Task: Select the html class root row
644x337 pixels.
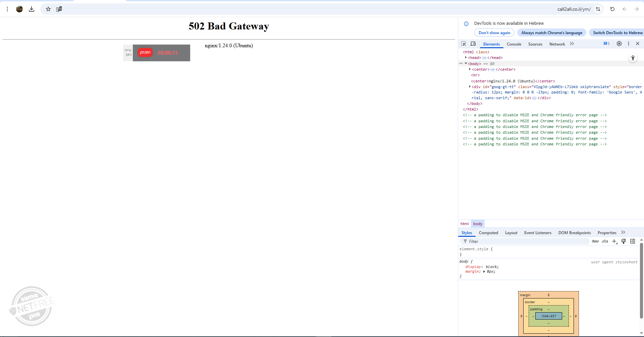Action: click(x=476, y=52)
